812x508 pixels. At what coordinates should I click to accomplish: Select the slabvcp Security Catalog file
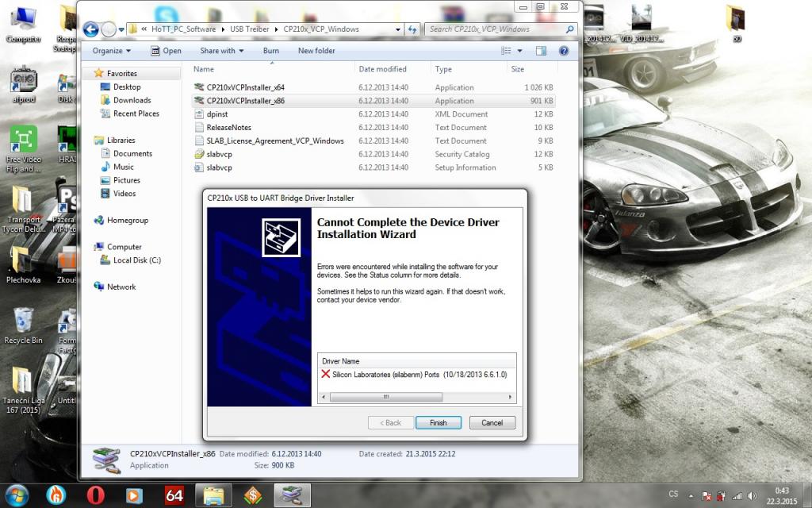pyautogui.click(x=219, y=154)
